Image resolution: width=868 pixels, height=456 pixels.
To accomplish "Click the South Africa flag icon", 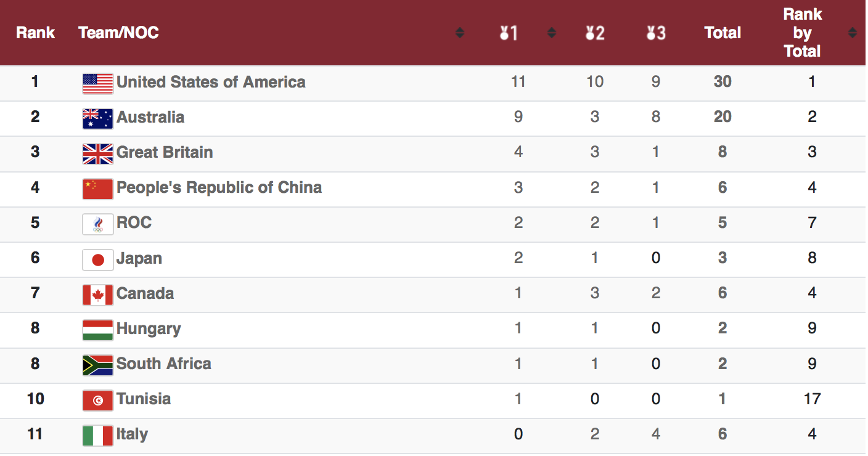I will pyautogui.click(x=98, y=365).
